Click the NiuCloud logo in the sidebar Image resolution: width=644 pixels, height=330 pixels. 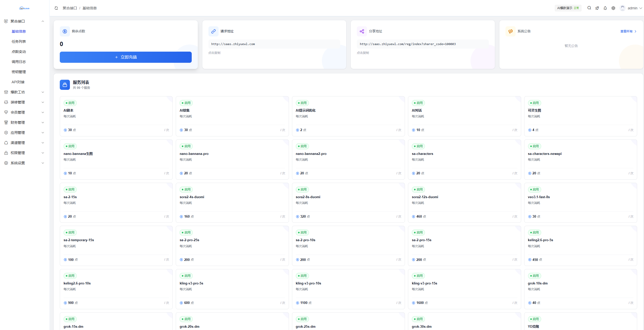click(24, 8)
